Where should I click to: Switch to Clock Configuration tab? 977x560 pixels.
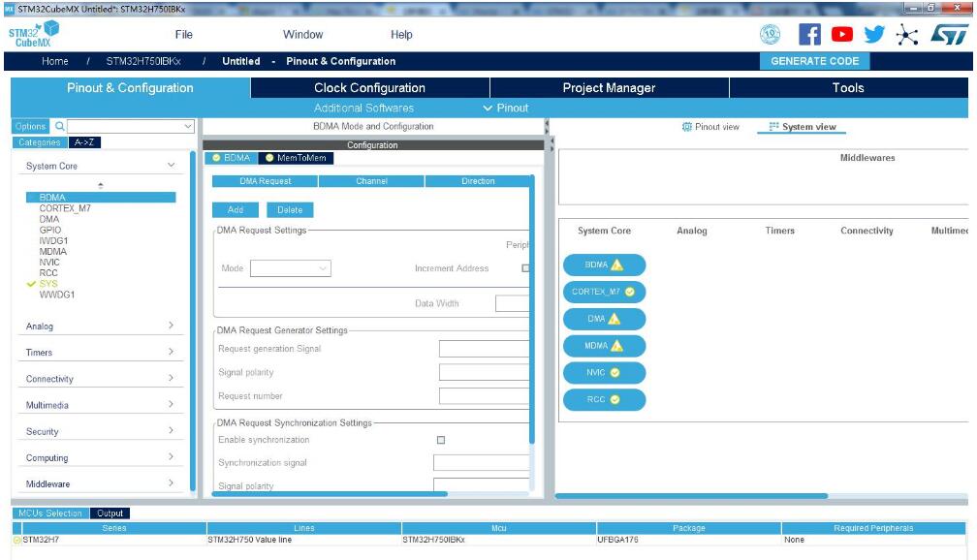(370, 88)
